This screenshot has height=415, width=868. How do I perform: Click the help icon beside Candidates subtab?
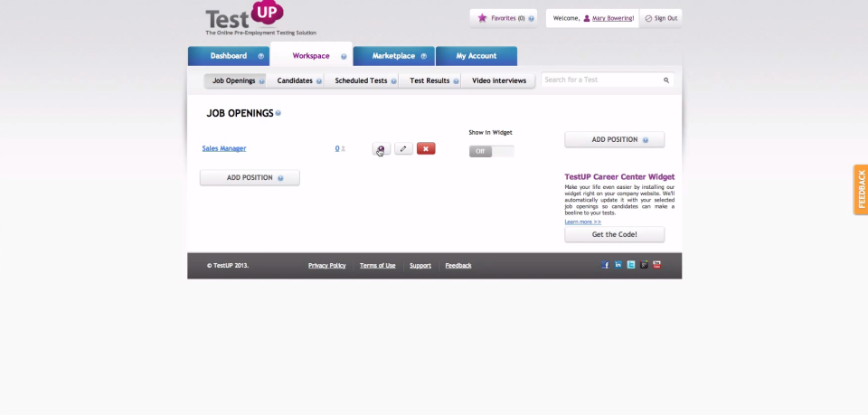319,81
